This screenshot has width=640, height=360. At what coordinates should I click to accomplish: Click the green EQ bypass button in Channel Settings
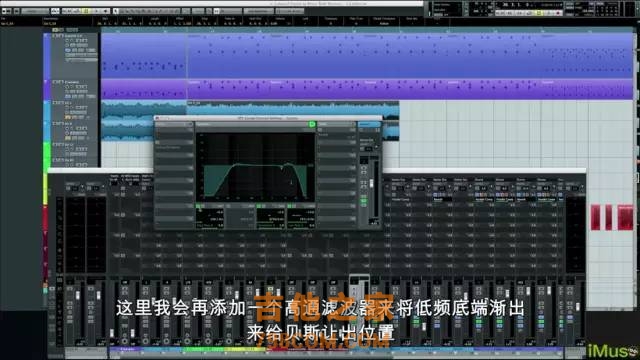click(312, 124)
